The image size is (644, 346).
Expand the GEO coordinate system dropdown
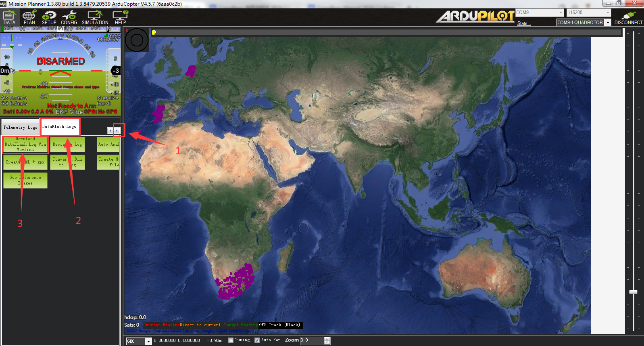(x=148, y=342)
